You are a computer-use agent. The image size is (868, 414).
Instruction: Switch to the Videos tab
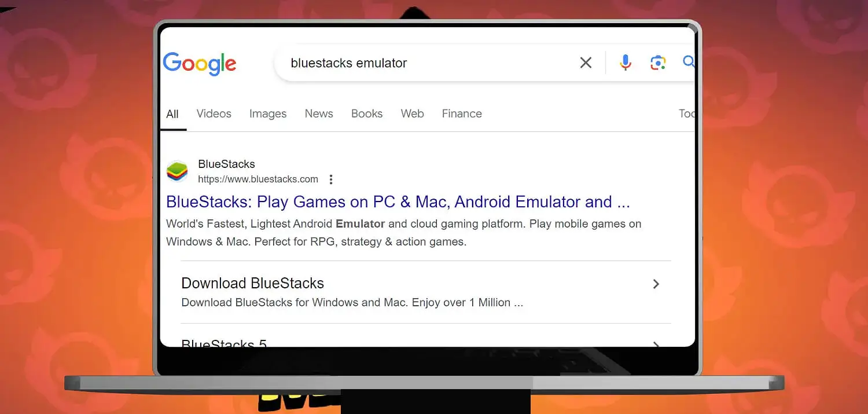[214, 114]
